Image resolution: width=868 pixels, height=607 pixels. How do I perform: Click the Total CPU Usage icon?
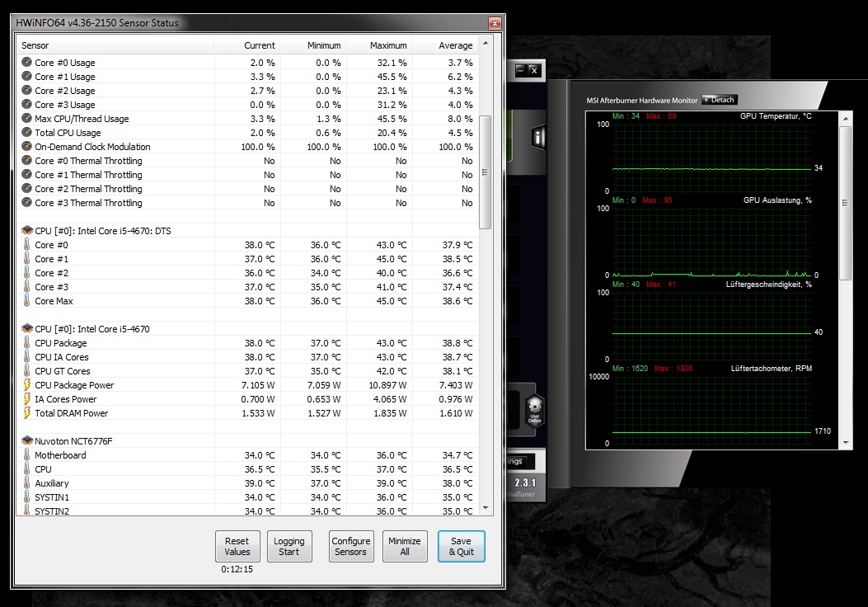tap(26, 132)
